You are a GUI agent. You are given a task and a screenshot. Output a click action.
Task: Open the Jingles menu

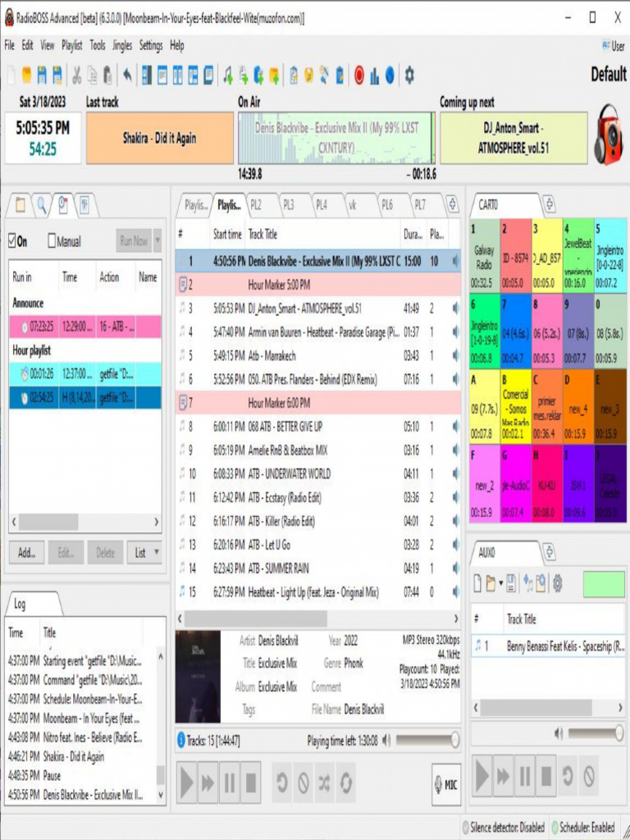point(122,46)
